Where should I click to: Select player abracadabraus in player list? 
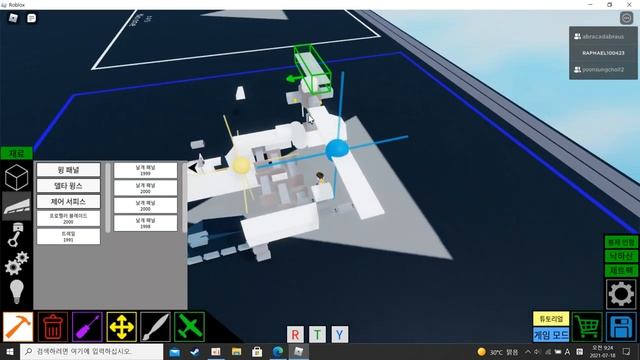point(603,36)
